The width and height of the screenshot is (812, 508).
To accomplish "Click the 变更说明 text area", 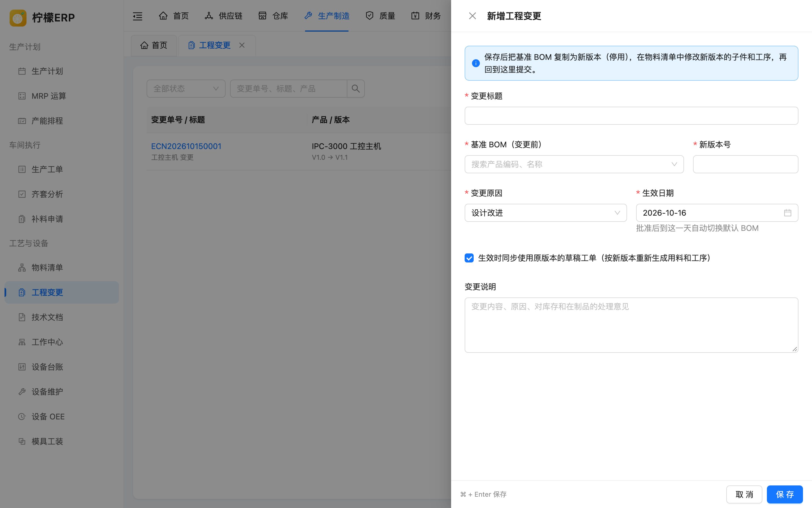I will coord(631,325).
